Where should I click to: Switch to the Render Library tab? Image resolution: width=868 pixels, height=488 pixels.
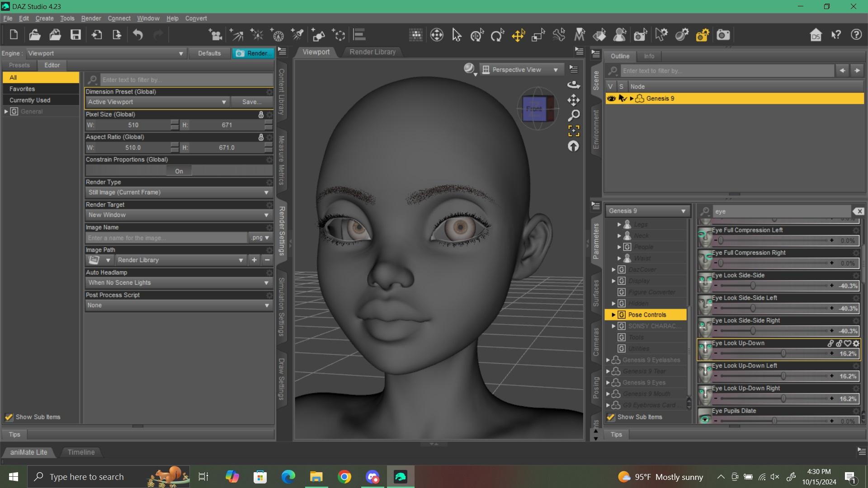click(x=372, y=52)
